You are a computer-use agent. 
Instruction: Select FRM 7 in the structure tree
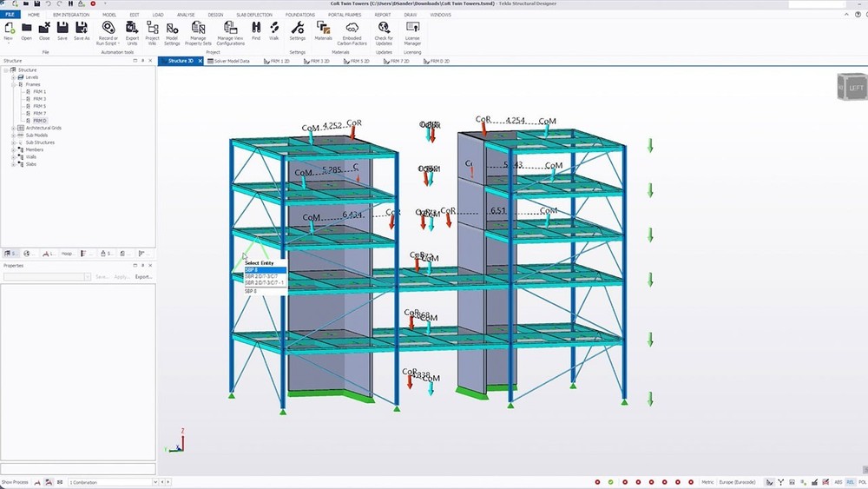click(x=39, y=113)
